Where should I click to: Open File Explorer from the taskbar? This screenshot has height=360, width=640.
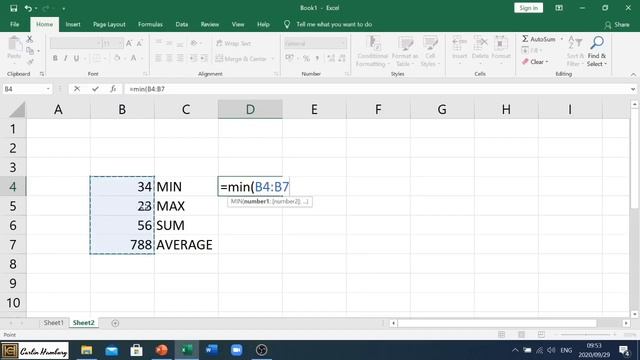[x=87, y=350]
